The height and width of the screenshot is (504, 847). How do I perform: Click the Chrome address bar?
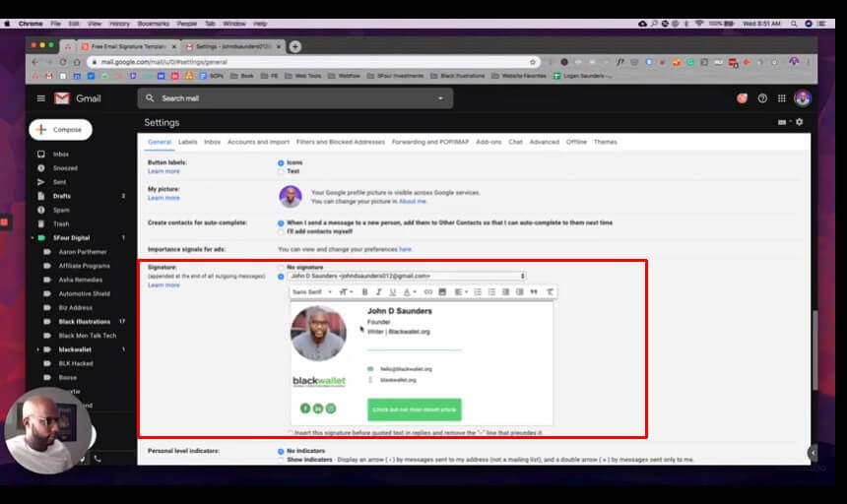313,62
